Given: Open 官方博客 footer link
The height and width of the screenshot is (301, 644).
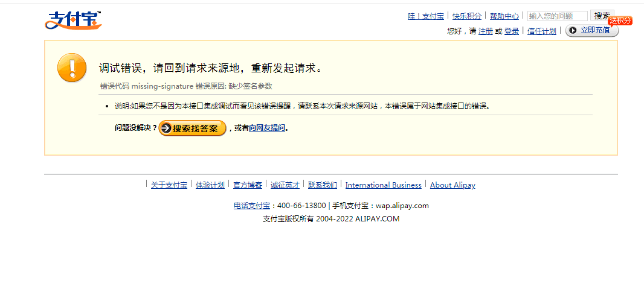Looking at the screenshot, I should click(248, 185).
